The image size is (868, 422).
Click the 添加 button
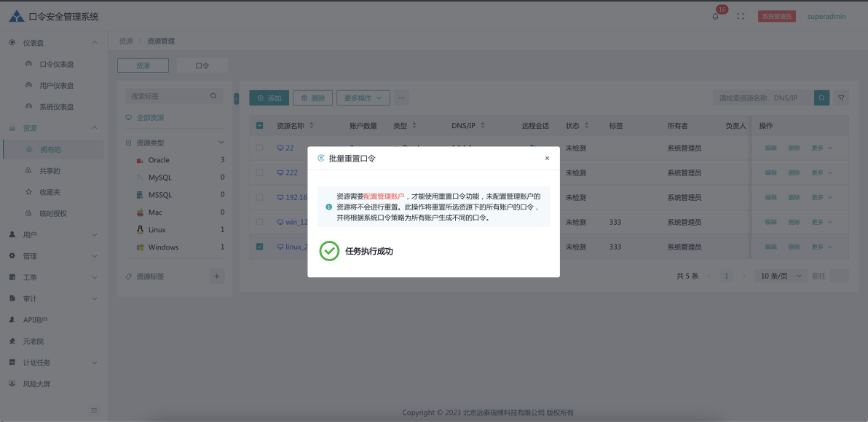(269, 97)
